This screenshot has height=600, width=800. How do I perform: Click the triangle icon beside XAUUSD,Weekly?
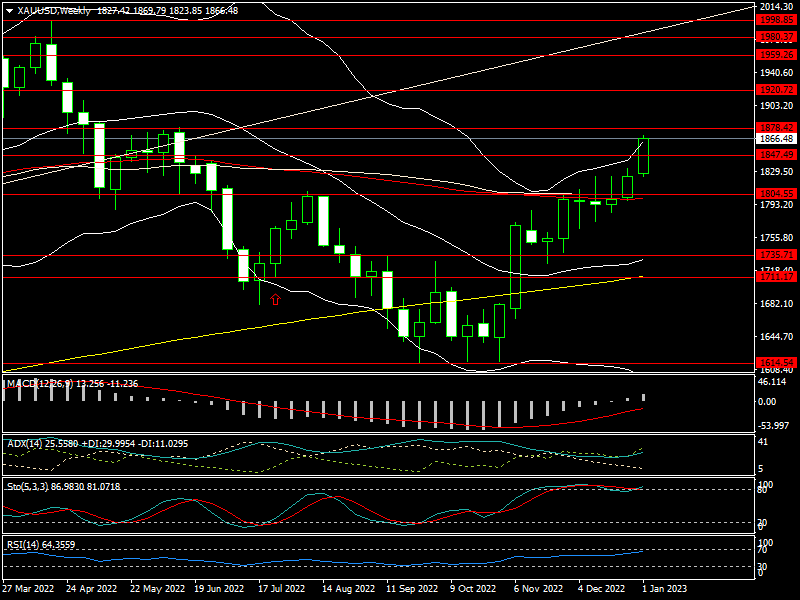(x=10, y=11)
